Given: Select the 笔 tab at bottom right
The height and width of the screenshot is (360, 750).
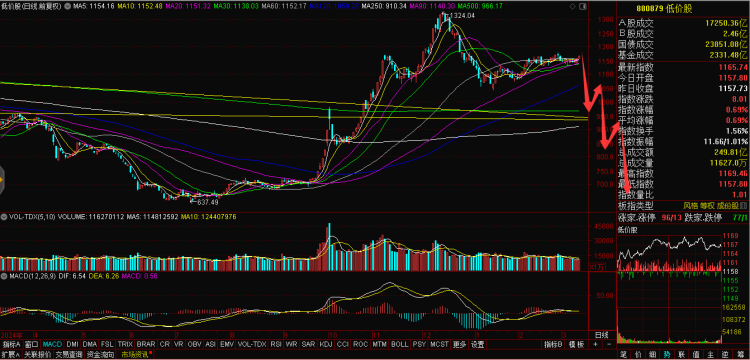Looking at the screenshot, I should click(x=623, y=355).
